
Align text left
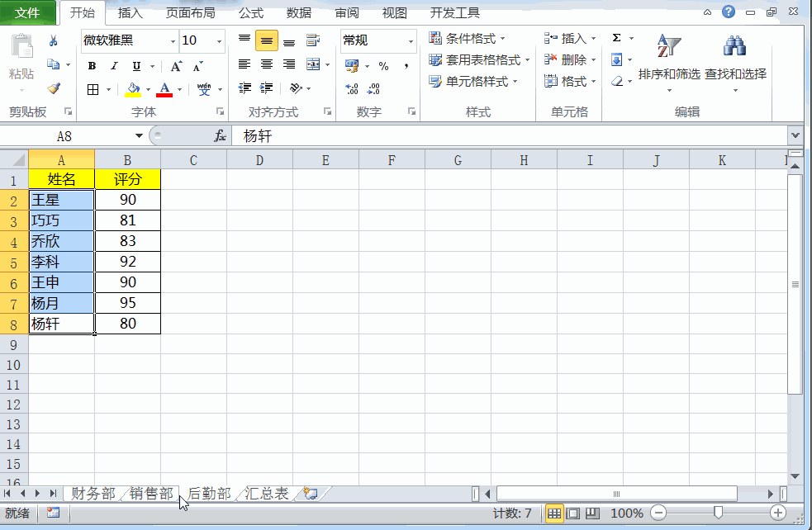[245, 64]
